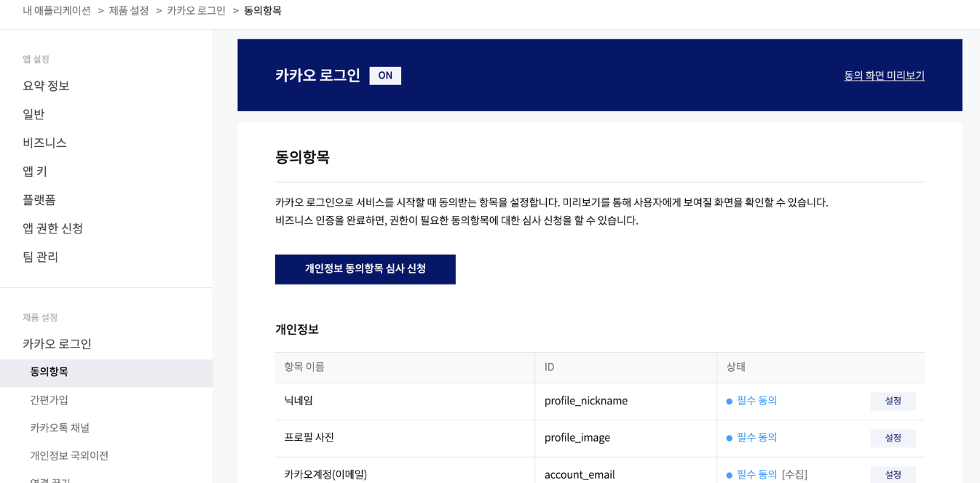Open 내 애플리케이션 breadcrumb link
The height and width of the screenshot is (483, 980).
57,11
